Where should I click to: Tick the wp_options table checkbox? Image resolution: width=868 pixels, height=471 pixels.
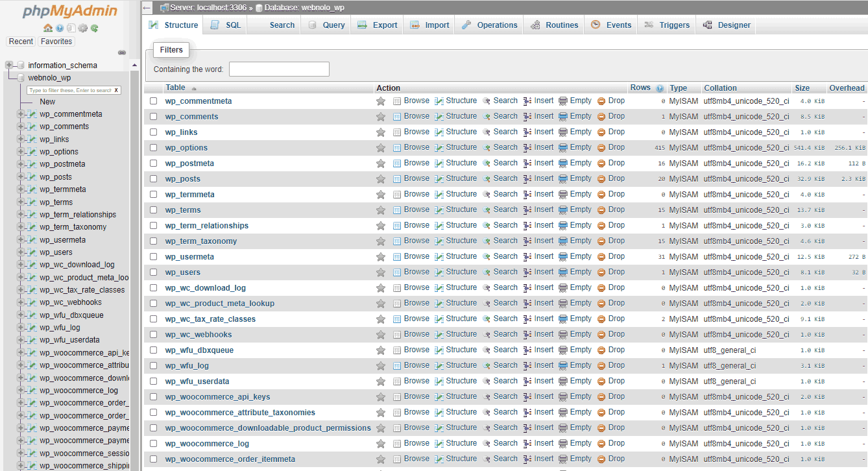[x=154, y=148]
